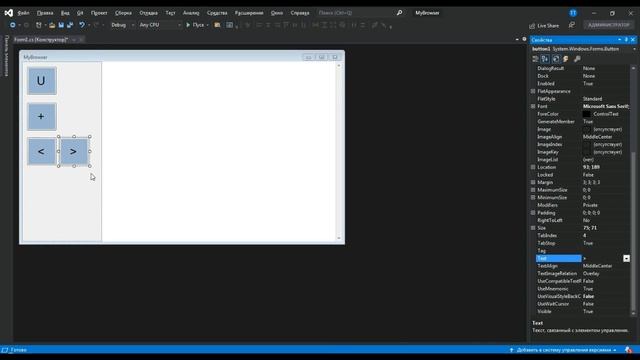Show events lightning bolt icon
Screen dimensions: 640x360
click(x=566, y=59)
